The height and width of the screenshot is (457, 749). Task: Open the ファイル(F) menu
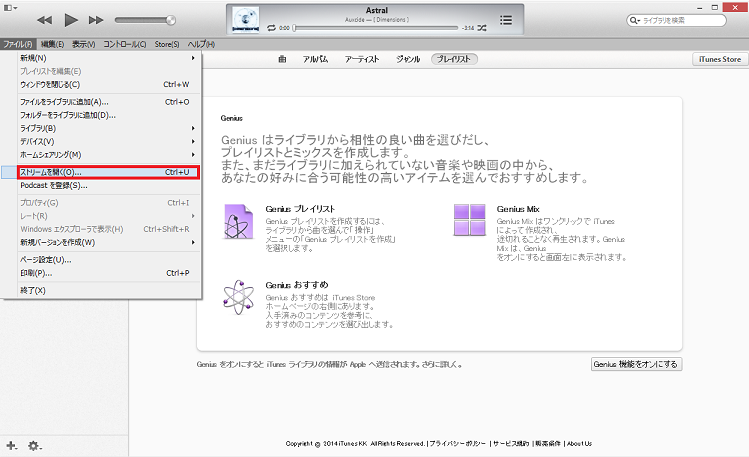point(18,44)
